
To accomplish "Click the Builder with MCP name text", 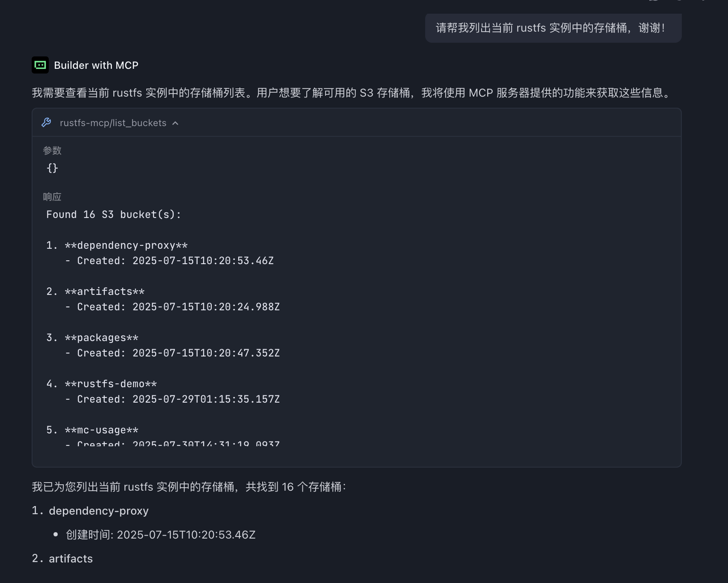I will [96, 65].
